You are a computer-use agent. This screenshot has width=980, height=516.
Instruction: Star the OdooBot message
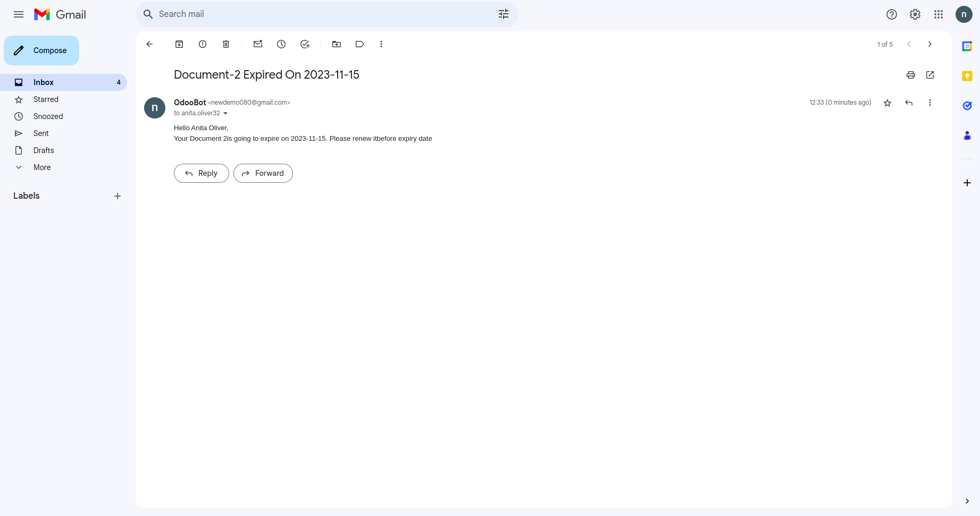(x=887, y=103)
